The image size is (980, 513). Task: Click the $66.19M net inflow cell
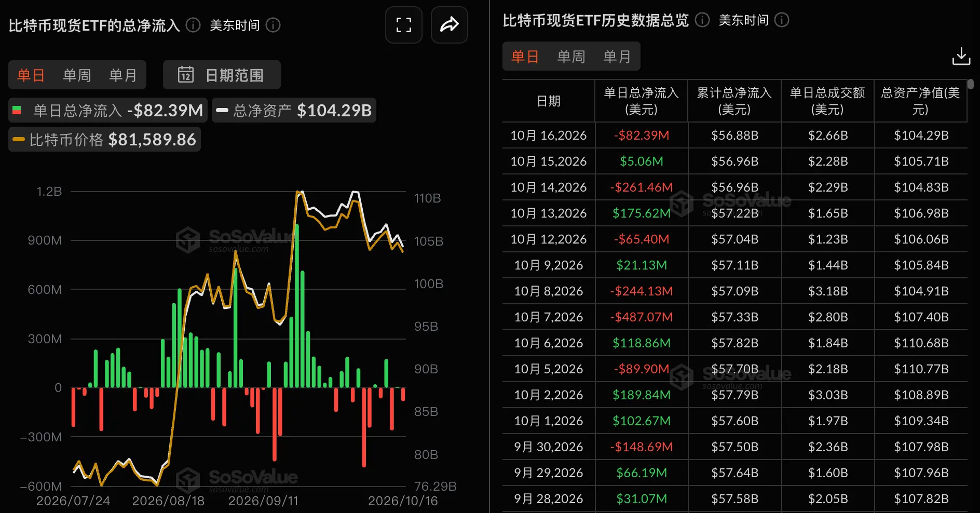point(642,473)
